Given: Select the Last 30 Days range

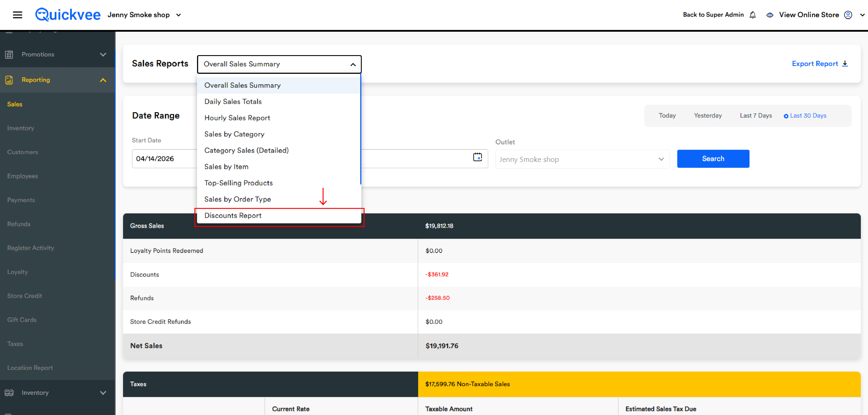Looking at the screenshot, I should (805, 116).
